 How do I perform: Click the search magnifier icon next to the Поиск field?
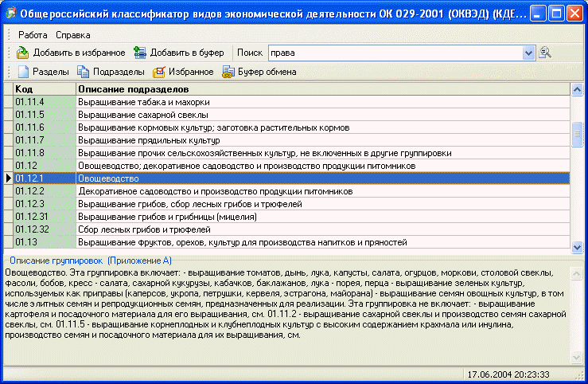click(x=545, y=53)
